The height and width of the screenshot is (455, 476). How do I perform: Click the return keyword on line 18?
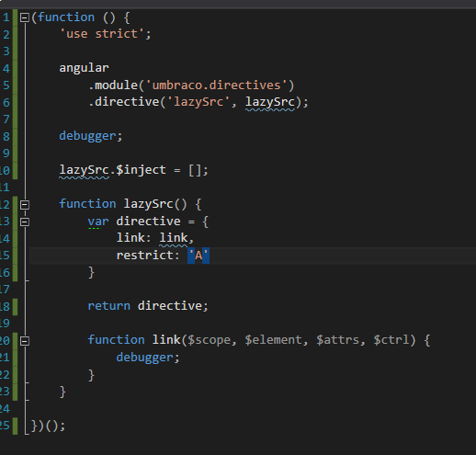pyautogui.click(x=109, y=306)
